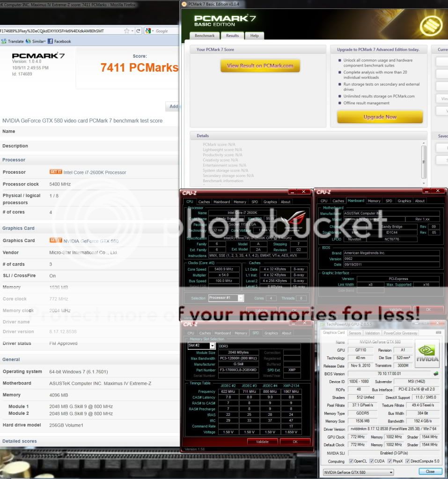Reload the page in Firefox
This screenshot has width=448, height=479.
[138, 31]
